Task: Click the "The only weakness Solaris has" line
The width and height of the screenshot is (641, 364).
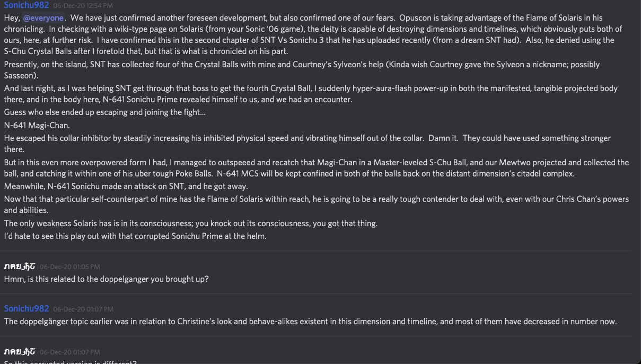Action: pyautogui.click(x=190, y=224)
